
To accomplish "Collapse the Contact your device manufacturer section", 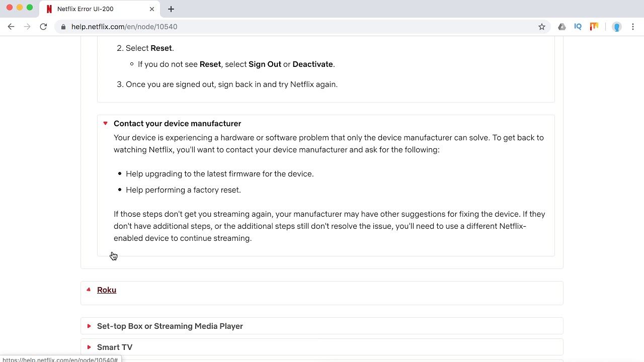I will click(105, 123).
